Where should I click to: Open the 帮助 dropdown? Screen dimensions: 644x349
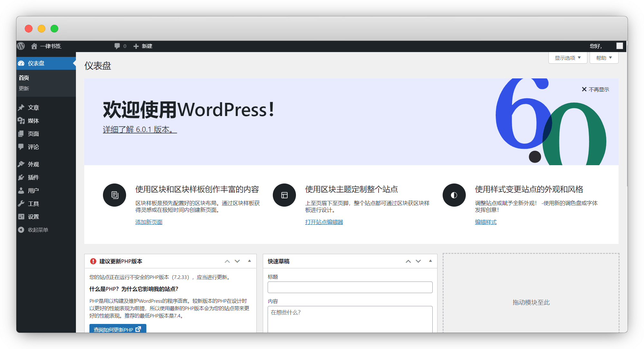pos(604,58)
